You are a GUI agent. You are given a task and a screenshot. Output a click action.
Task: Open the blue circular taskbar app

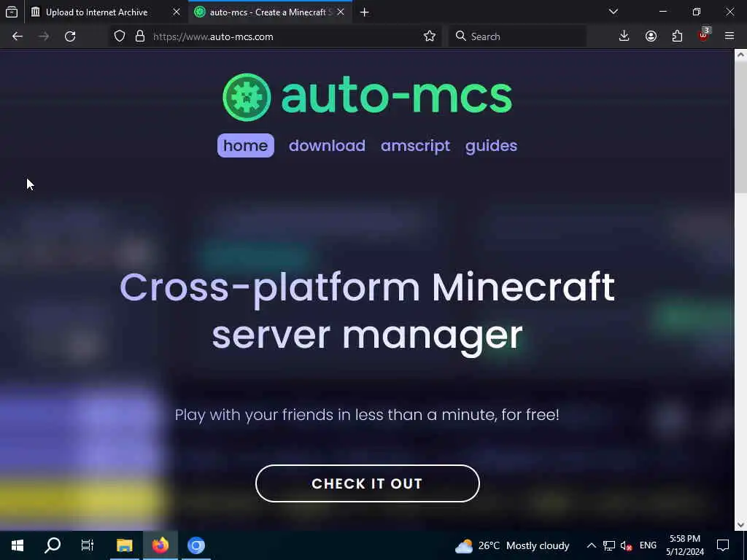point(196,545)
